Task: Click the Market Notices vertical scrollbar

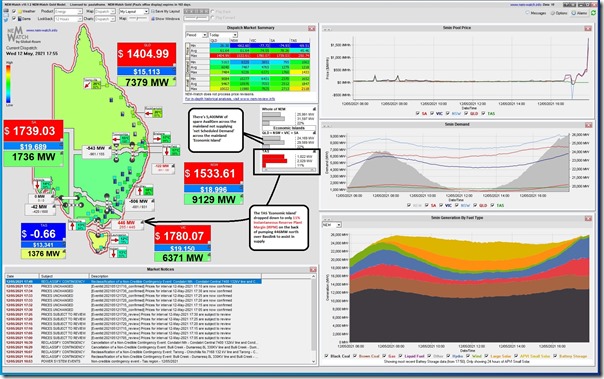Action: 313,319
